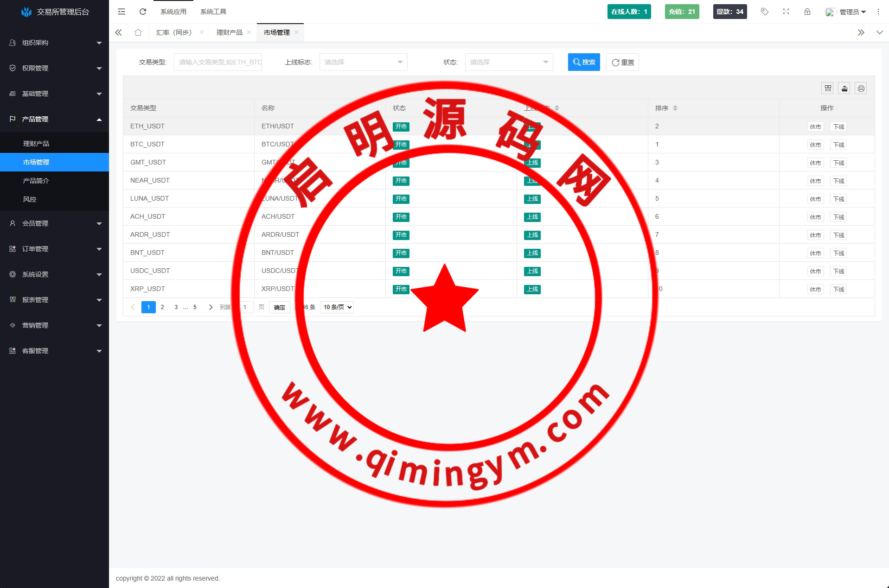889x588 pixels.
Task: Click the export table icon
Action: point(844,88)
